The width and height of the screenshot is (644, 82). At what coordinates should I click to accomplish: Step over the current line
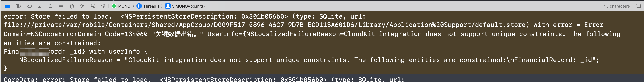29,6
